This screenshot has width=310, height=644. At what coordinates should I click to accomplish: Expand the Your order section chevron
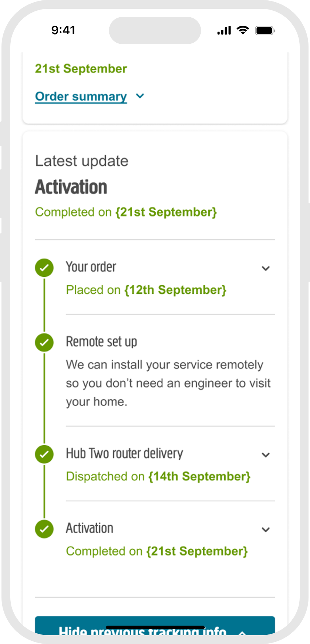pos(266,268)
